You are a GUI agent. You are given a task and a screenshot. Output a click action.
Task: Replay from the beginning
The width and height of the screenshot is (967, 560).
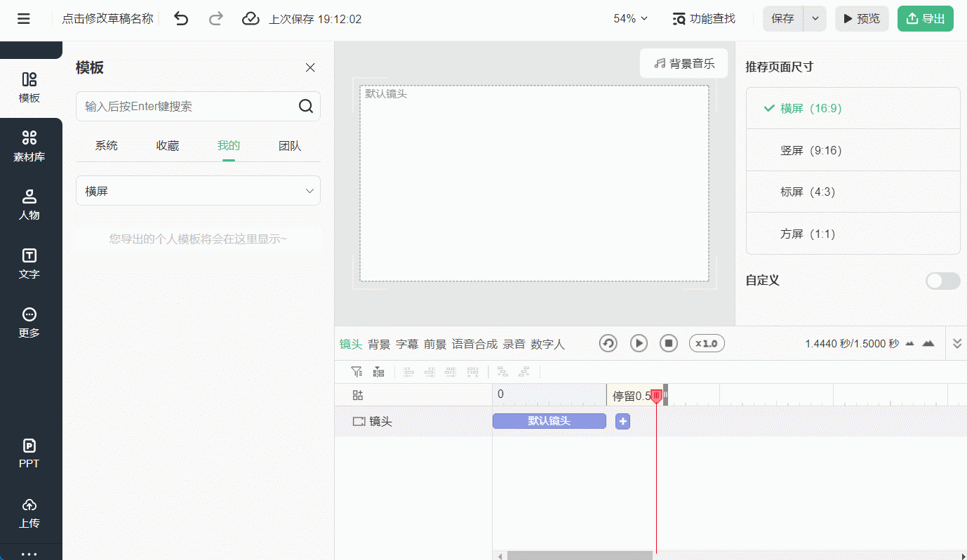pyautogui.click(x=608, y=343)
